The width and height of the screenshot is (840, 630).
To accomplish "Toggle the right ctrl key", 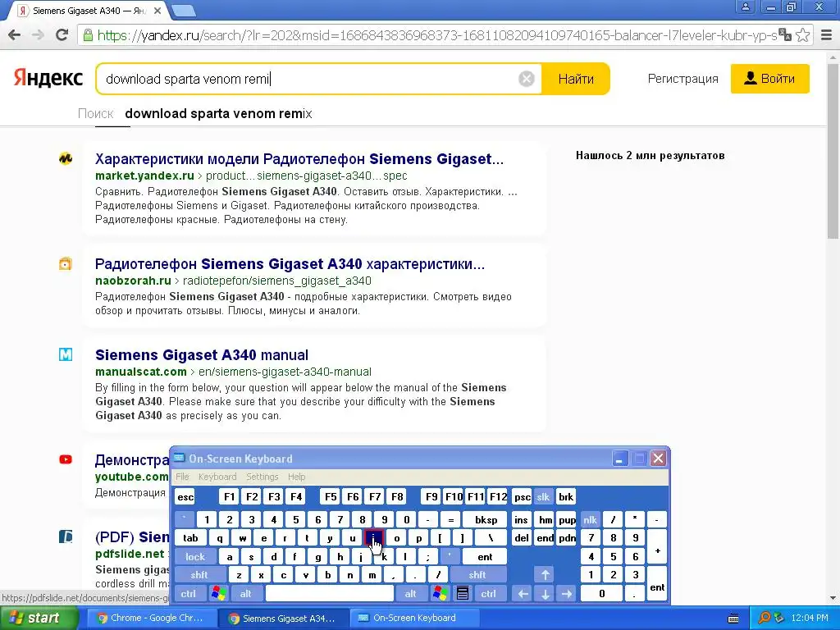I will coord(488,594).
